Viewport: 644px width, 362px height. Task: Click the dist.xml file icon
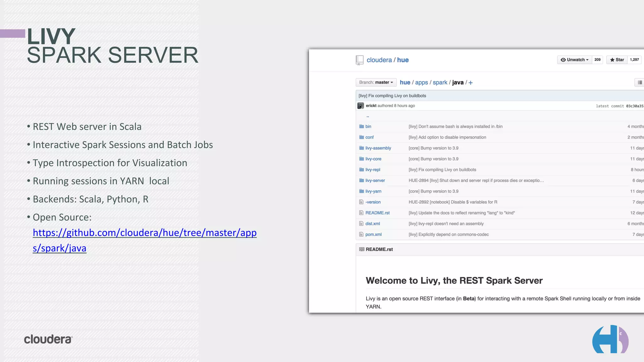[x=361, y=223]
